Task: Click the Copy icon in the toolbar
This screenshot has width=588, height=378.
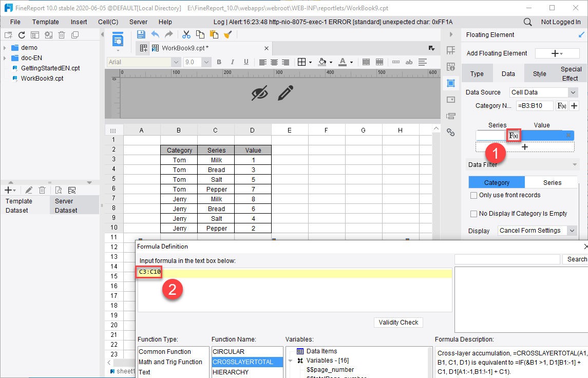Action: tap(200, 34)
